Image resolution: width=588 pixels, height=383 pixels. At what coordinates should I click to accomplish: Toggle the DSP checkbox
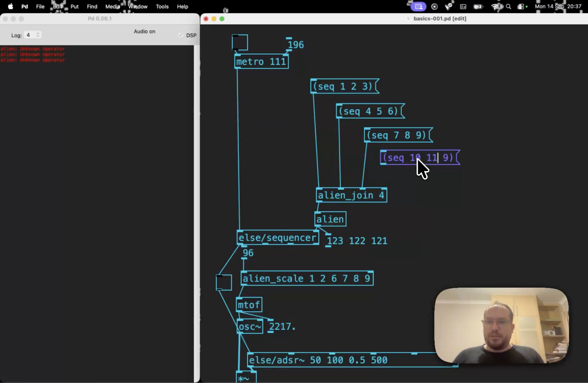181,35
